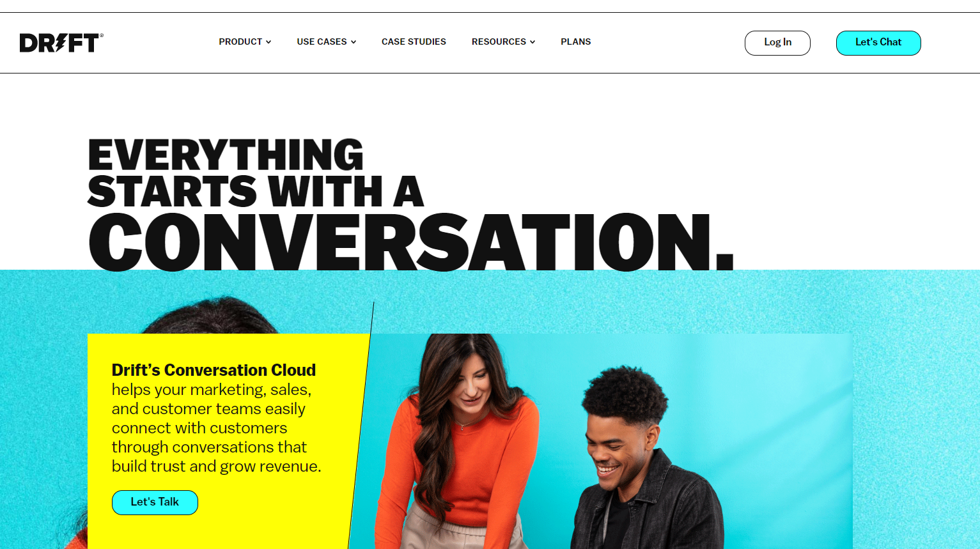This screenshot has width=980, height=549.
Task: Click the Let's Talk button
Action: (x=155, y=502)
